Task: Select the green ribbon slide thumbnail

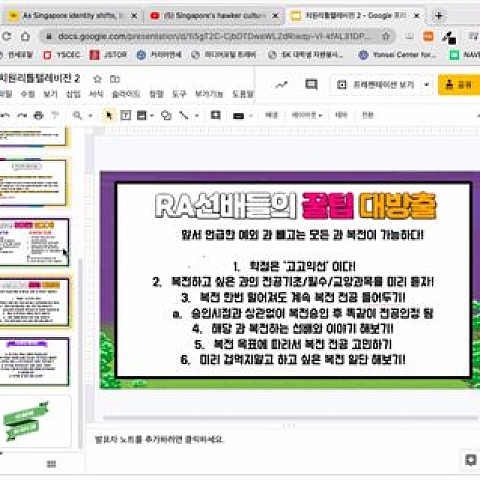Action: coord(35,421)
